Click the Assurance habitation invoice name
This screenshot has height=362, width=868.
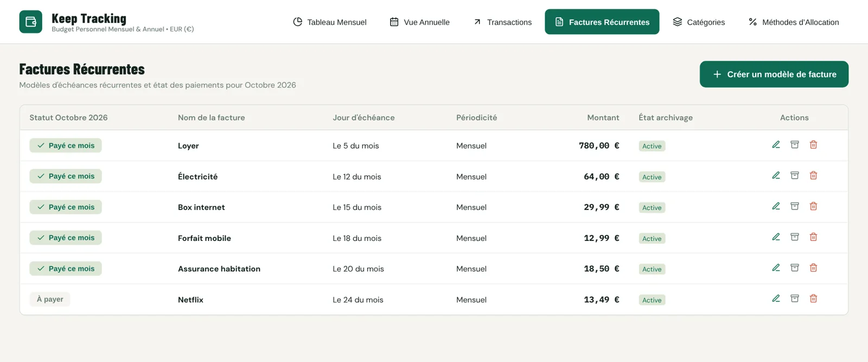(219, 269)
